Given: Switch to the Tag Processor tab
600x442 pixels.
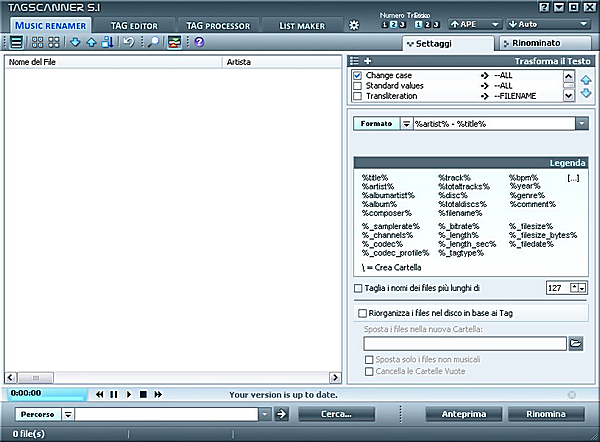Looking at the screenshot, I should coord(218,26).
